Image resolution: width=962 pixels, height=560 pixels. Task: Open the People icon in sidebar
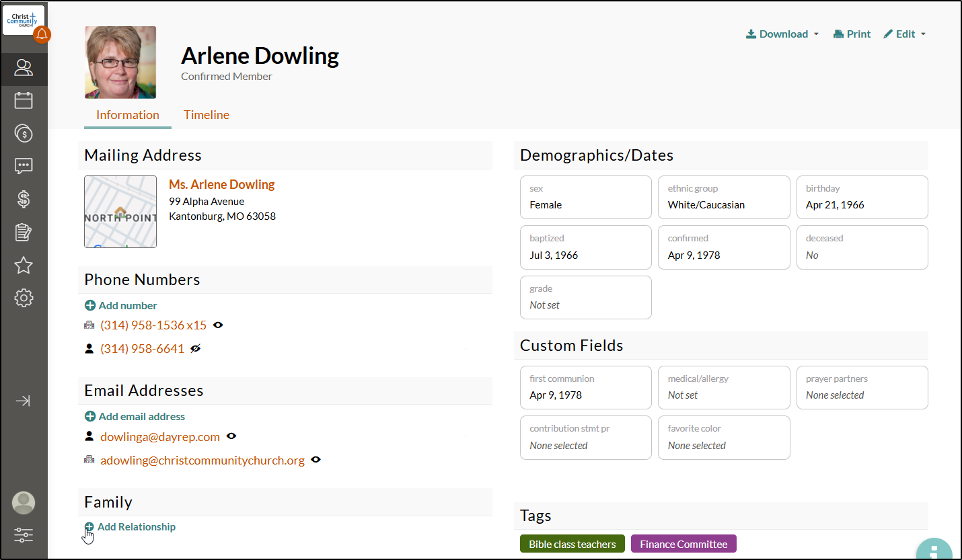point(24,67)
